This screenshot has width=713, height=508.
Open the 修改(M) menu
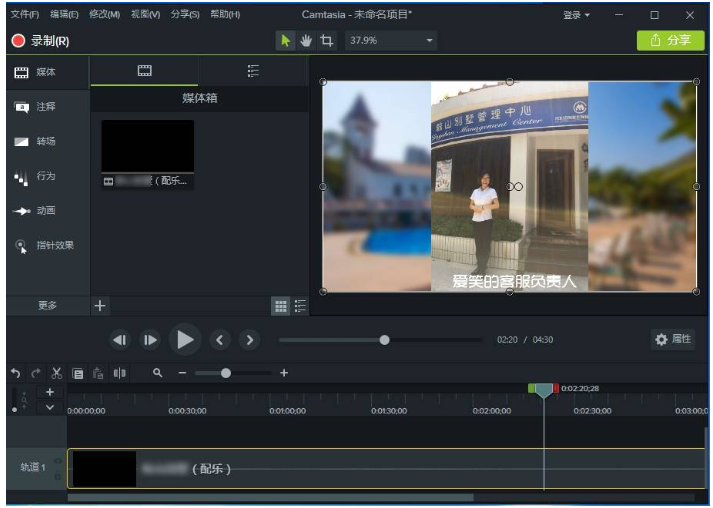[x=104, y=15]
